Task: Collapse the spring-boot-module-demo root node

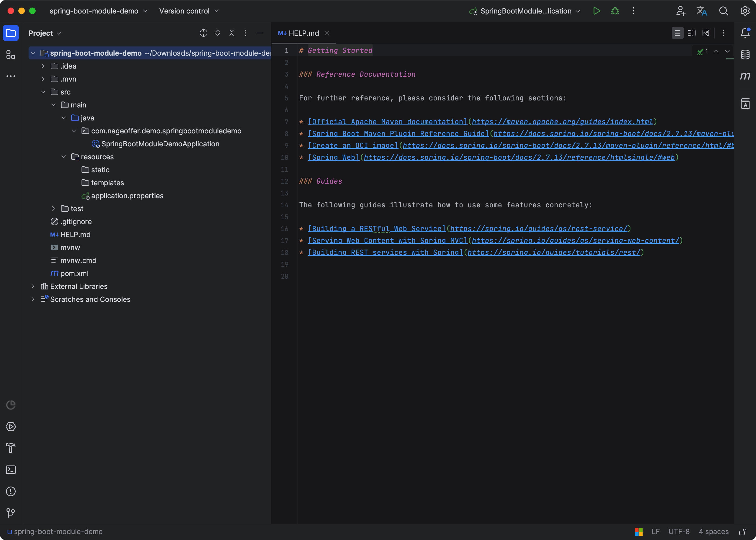Action: (33, 53)
